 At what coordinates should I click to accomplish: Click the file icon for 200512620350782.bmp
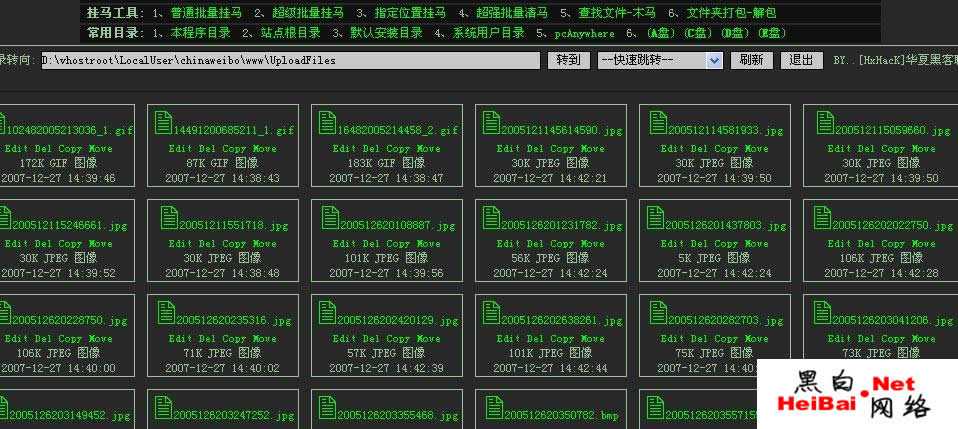[494, 408]
